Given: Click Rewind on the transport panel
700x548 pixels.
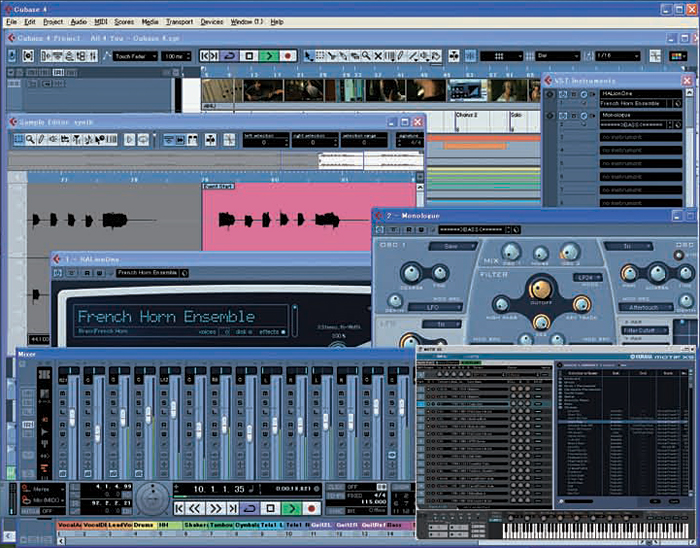Looking at the screenshot, I should pyautogui.click(x=195, y=508).
